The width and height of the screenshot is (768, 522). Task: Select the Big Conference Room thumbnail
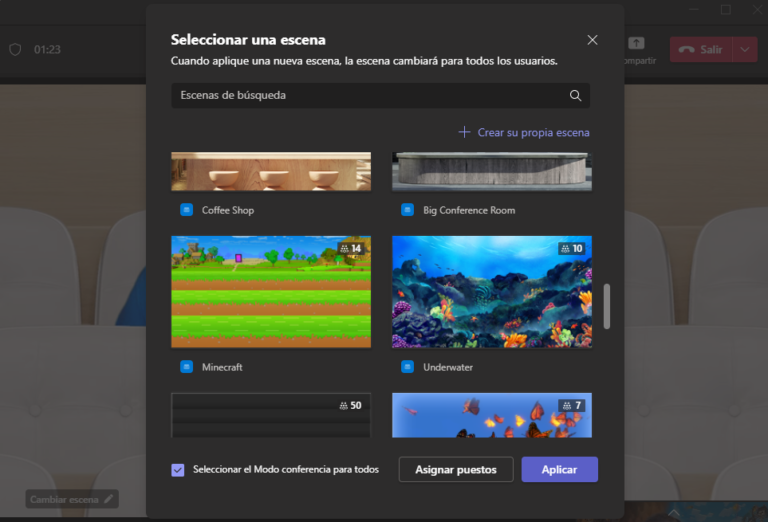492,171
